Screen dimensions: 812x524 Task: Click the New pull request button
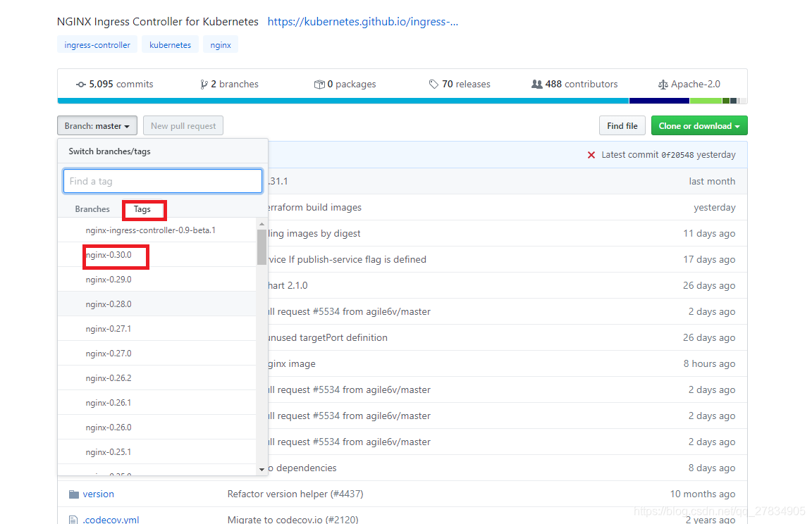click(x=183, y=125)
